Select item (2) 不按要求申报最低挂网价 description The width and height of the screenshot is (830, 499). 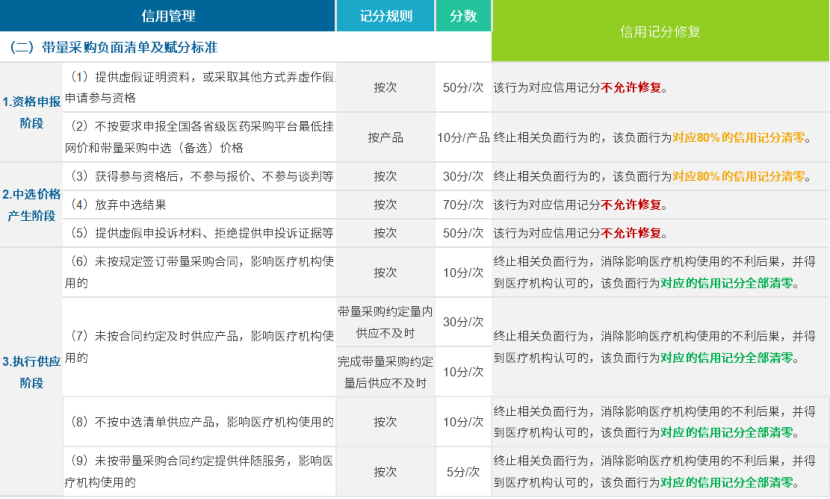pos(200,137)
